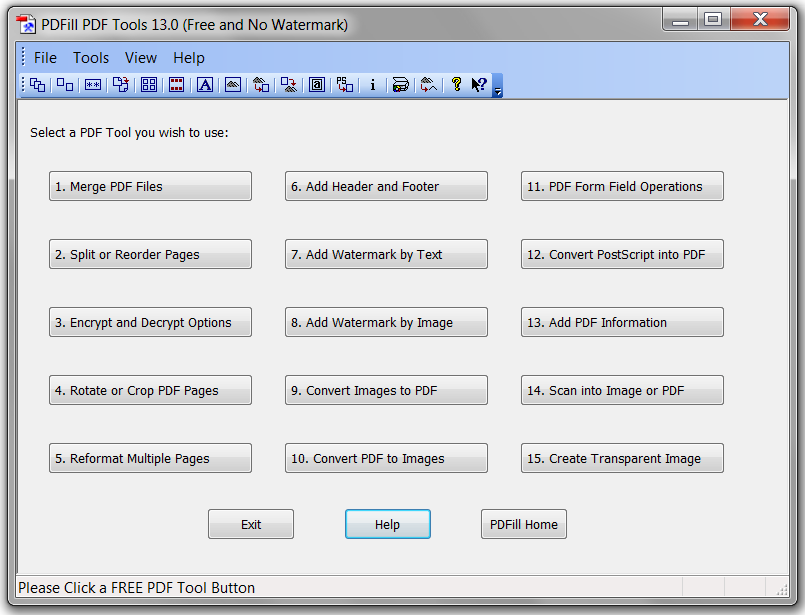Open the View menu
This screenshot has width=805, height=615.
tap(141, 58)
